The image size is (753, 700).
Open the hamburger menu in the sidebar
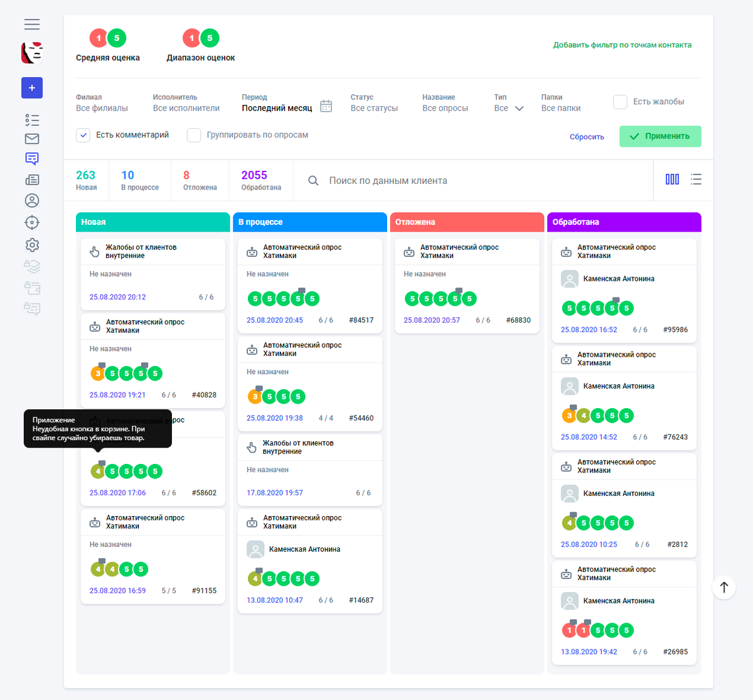click(32, 24)
